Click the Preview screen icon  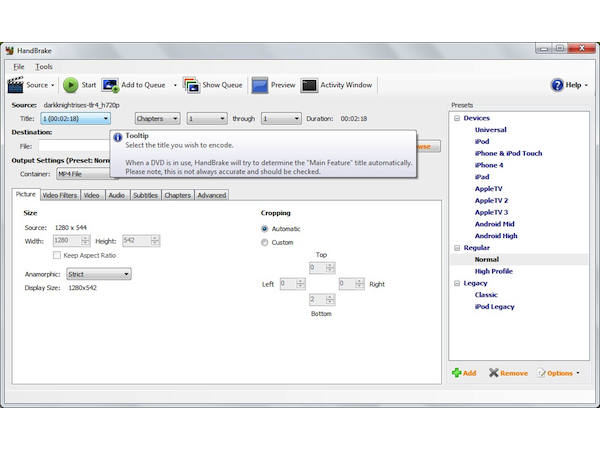[259, 85]
